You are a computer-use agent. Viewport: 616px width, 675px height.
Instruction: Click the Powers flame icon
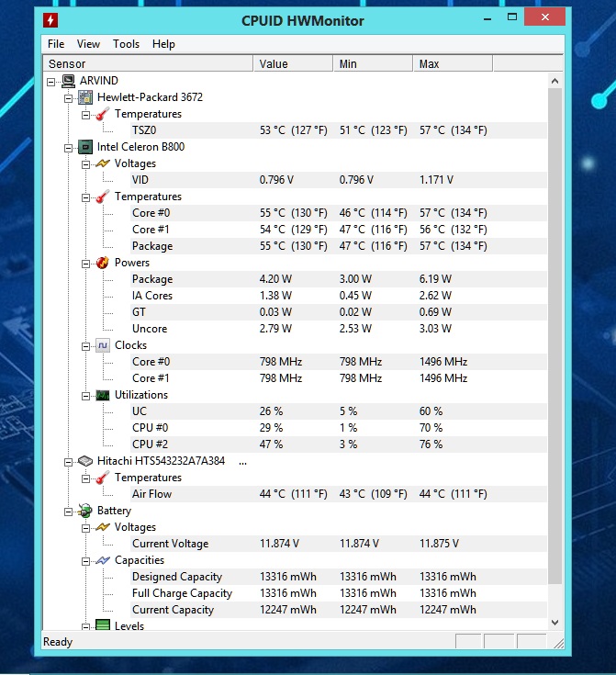[103, 263]
